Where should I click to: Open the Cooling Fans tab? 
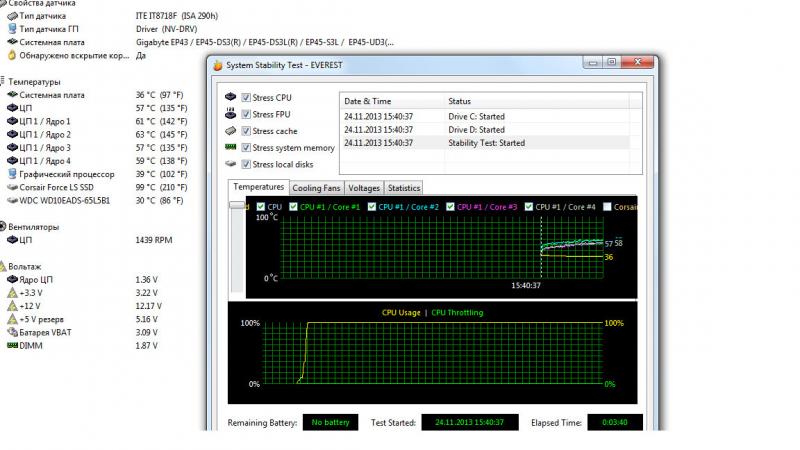click(x=316, y=188)
